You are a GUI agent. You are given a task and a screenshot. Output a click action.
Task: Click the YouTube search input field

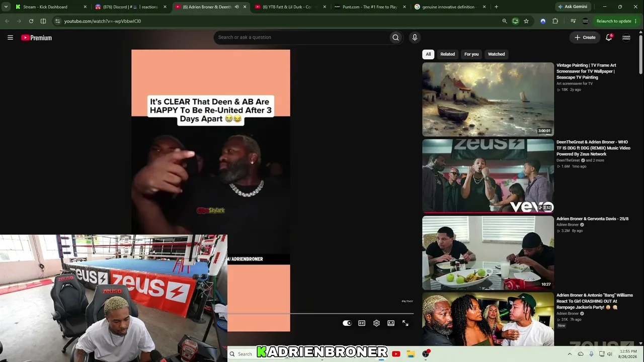301,37
